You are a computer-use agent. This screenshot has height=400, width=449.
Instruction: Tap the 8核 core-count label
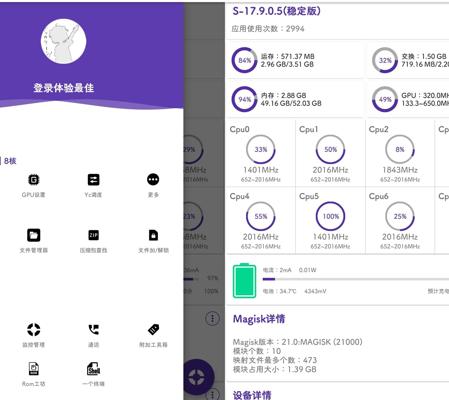pyautogui.click(x=10, y=161)
